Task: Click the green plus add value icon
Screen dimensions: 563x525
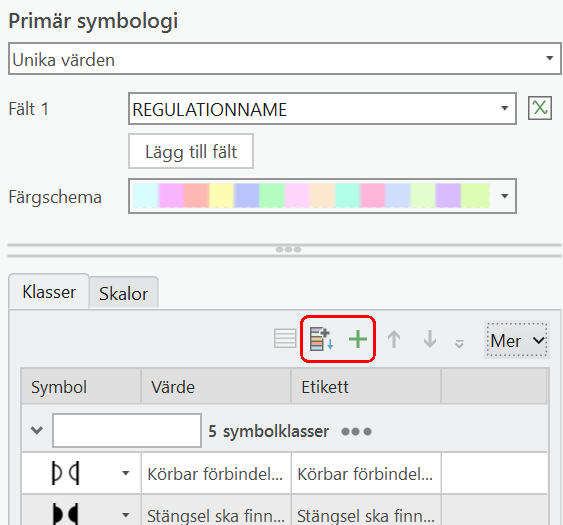Action: pyautogui.click(x=358, y=339)
